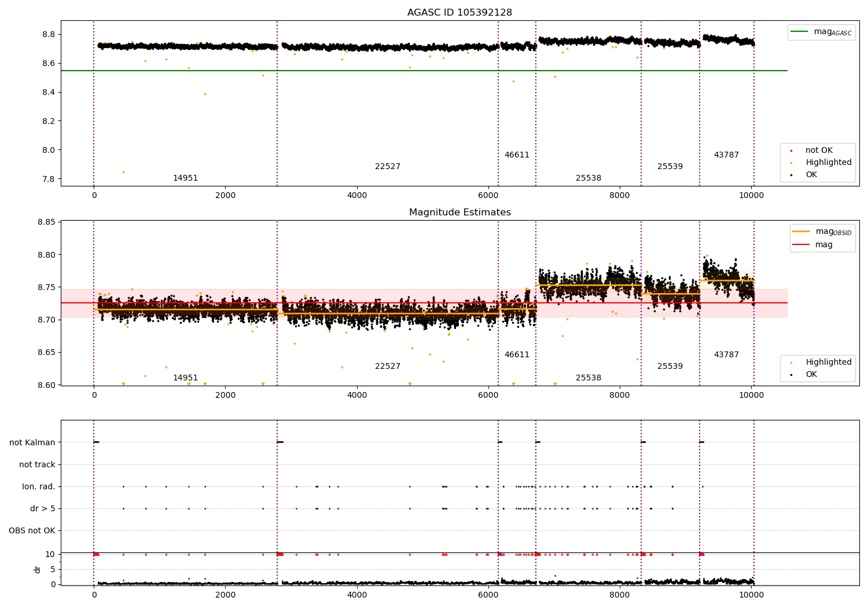Click the 8.2 y-axis tick label

click(x=47, y=122)
